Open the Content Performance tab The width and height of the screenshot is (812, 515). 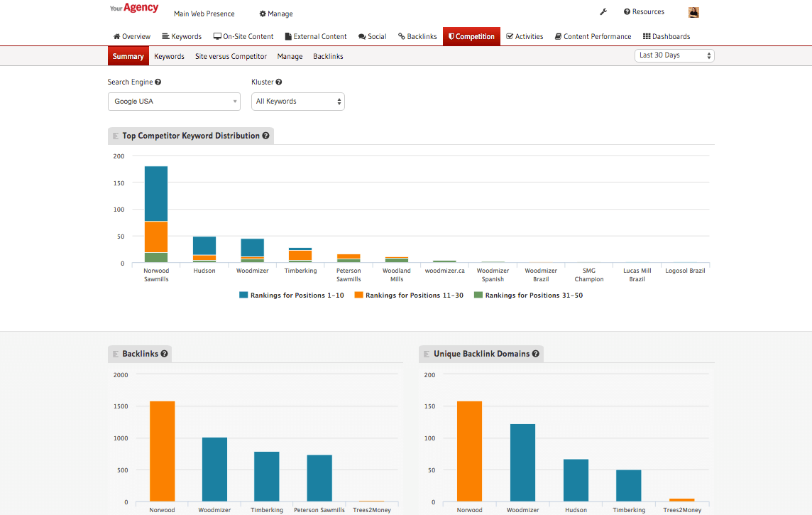(593, 36)
